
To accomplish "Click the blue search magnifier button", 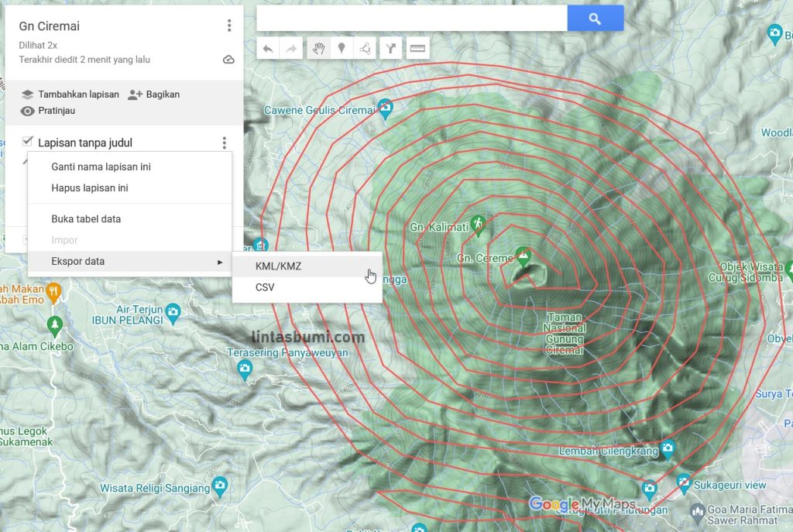I will (x=596, y=19).
